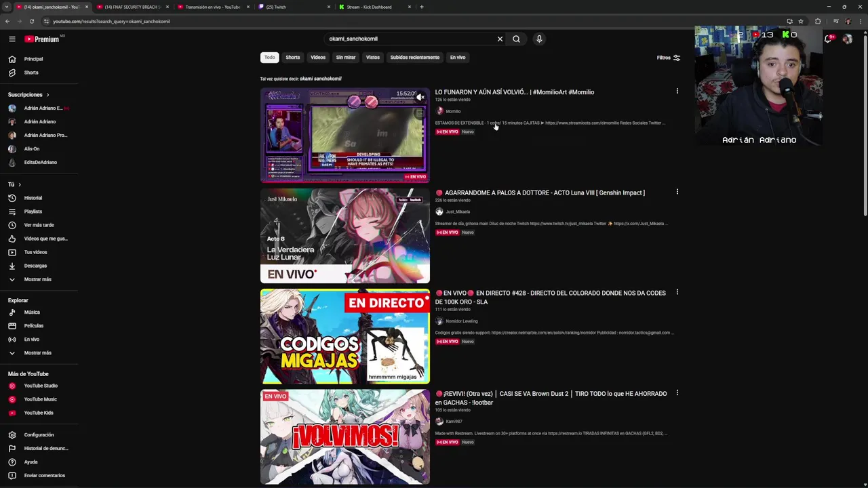The height and width of the screenshot is (488, 868).
Task: Select the Shorts filter chip
Action: [x=293, y=58]
